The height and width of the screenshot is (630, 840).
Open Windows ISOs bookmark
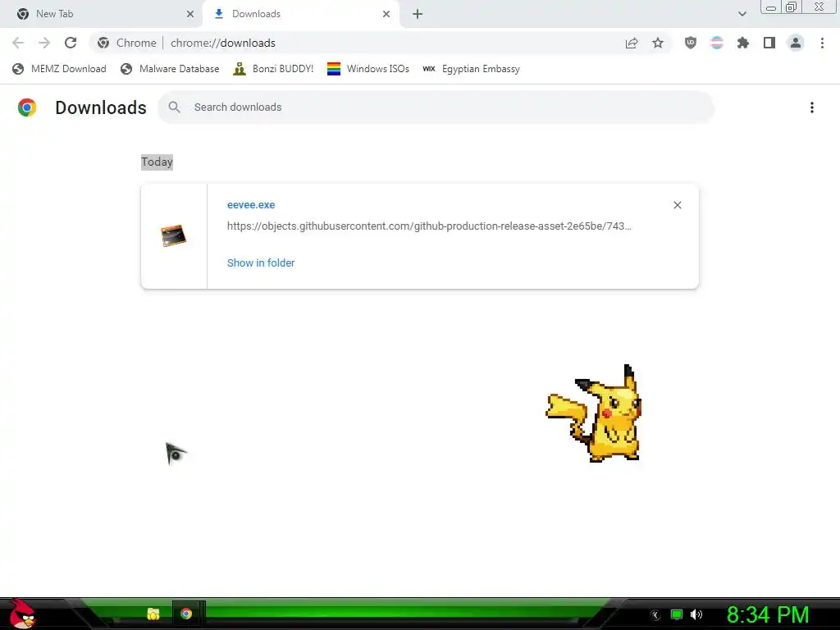[x=368, y=69]
